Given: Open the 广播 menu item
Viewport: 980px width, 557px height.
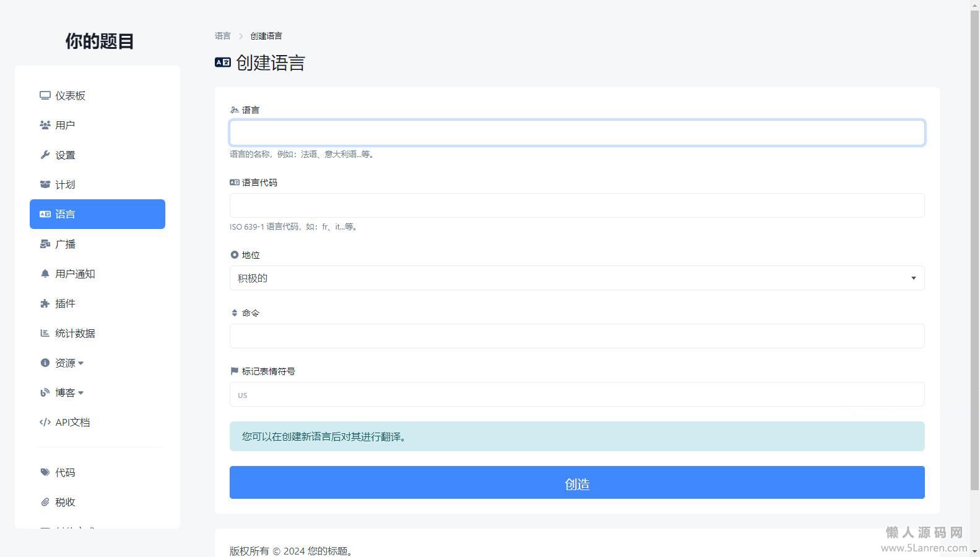Looking at the screenshot, I should [x=65, y=244].
